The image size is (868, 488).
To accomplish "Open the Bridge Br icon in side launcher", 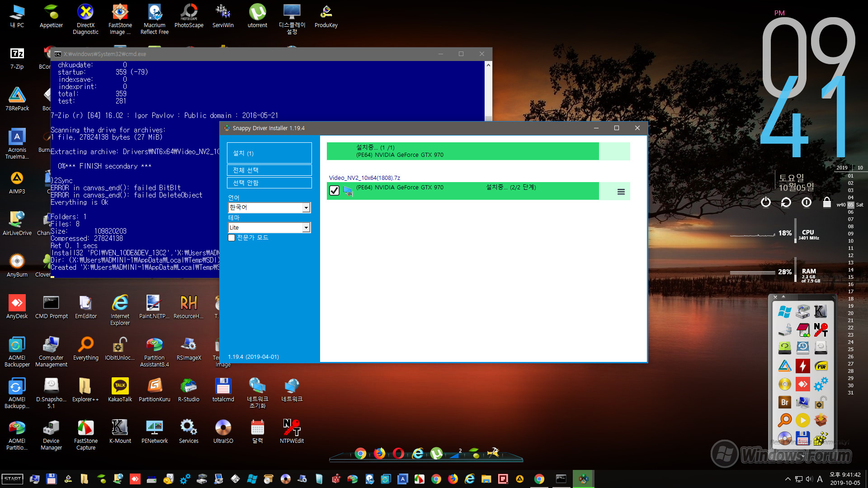I will point(784,402).
